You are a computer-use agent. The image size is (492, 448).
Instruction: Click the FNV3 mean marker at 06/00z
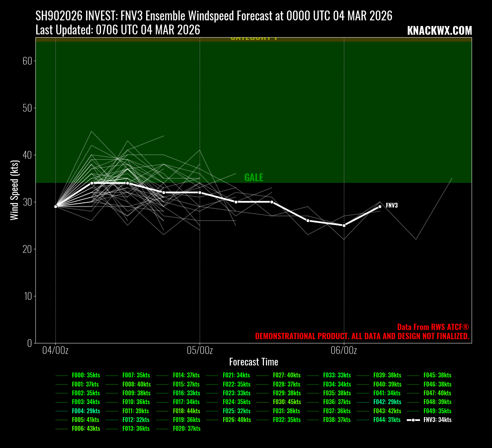344,225
